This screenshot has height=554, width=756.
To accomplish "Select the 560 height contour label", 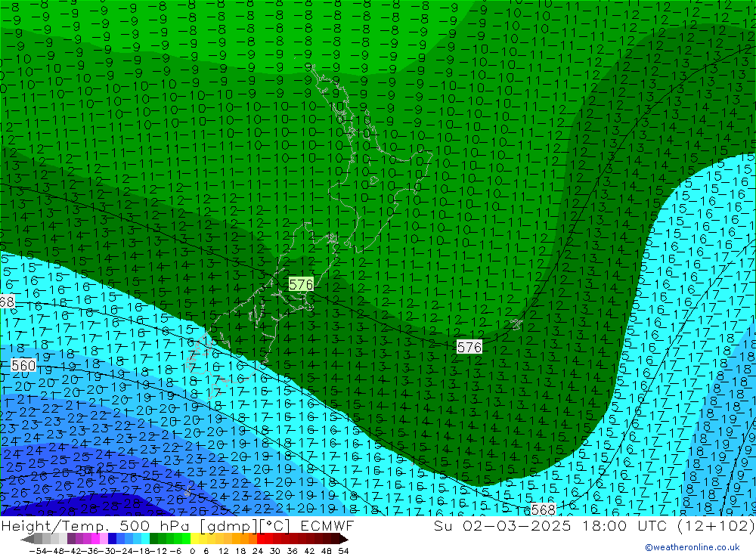I will tap(23, 366).
